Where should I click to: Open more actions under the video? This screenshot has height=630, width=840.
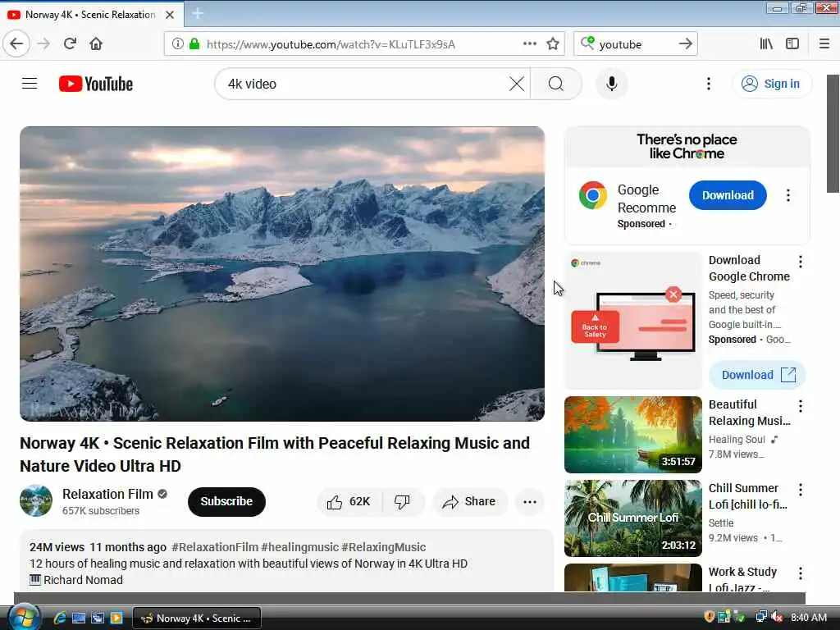click(530, 502)
